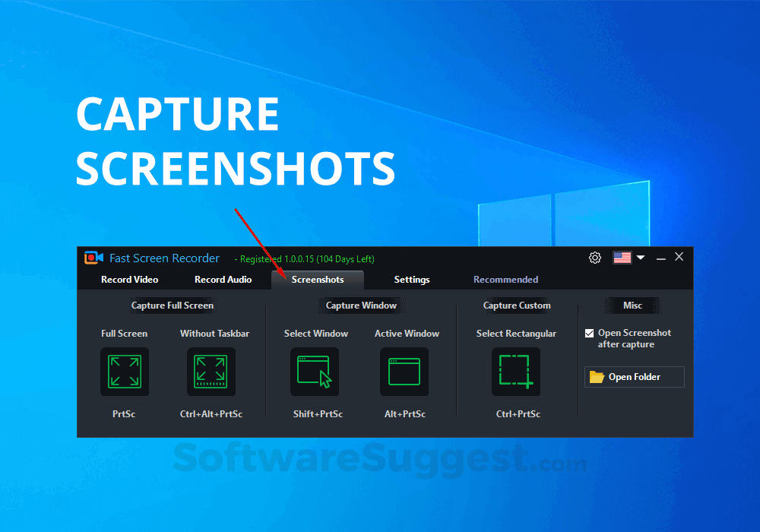
Task: Enable Open Screenshot after capture
Action: 588,332
